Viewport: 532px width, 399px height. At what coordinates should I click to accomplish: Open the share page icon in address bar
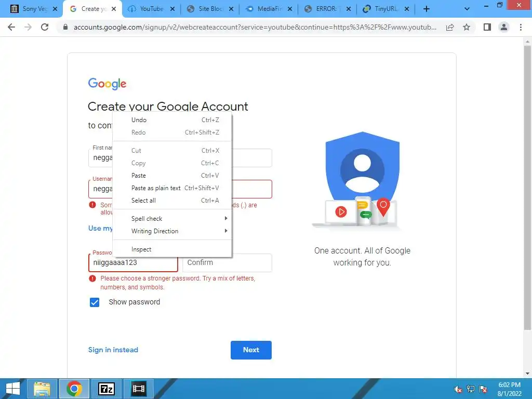click(x=450, y=27)
